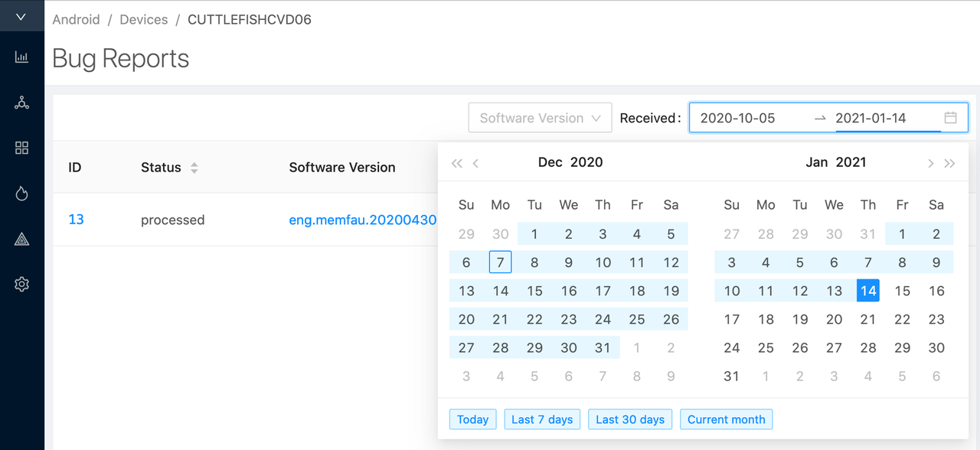Go to previous year with double-left arrow
The height and width of the screenshot is (450, 980).
(x=457, y=163)
